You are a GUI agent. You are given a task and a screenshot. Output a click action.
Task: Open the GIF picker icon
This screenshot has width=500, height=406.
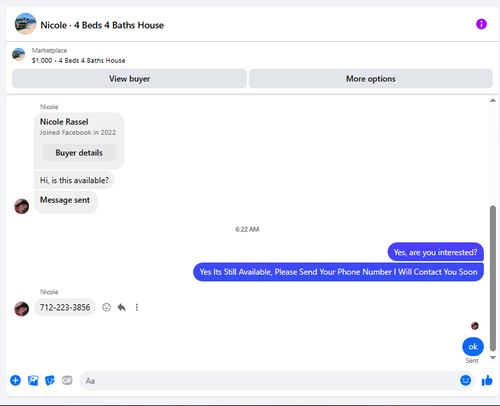67,380
